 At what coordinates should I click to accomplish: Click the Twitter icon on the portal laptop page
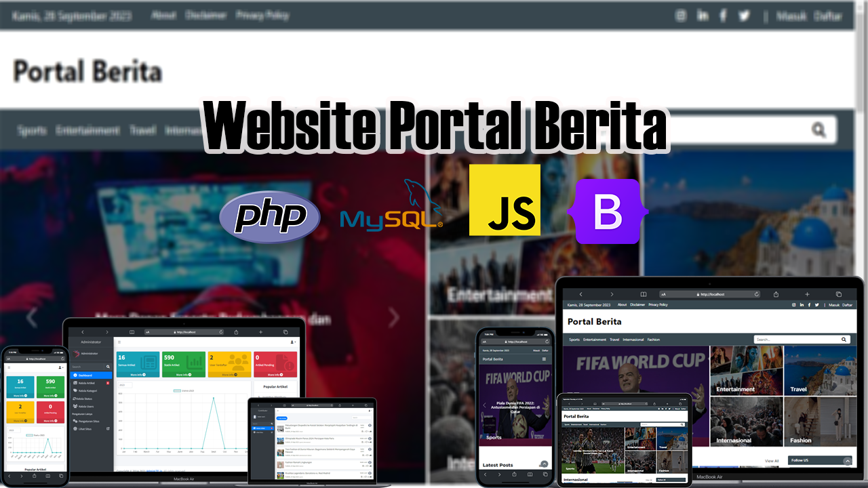tap(817, 305)
